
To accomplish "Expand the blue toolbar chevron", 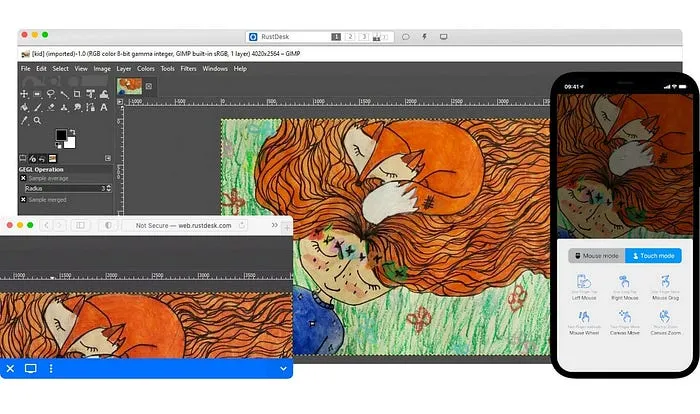I will coord(283,368).
